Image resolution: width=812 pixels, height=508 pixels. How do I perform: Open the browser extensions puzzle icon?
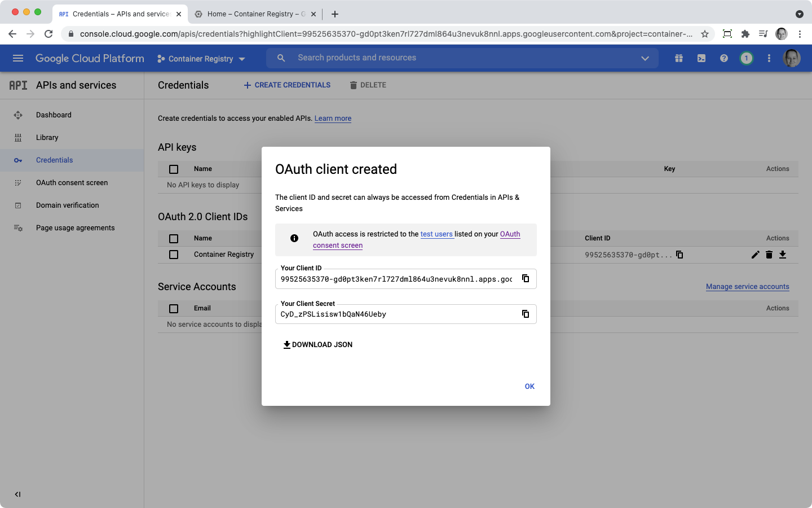tap(745, 34)
